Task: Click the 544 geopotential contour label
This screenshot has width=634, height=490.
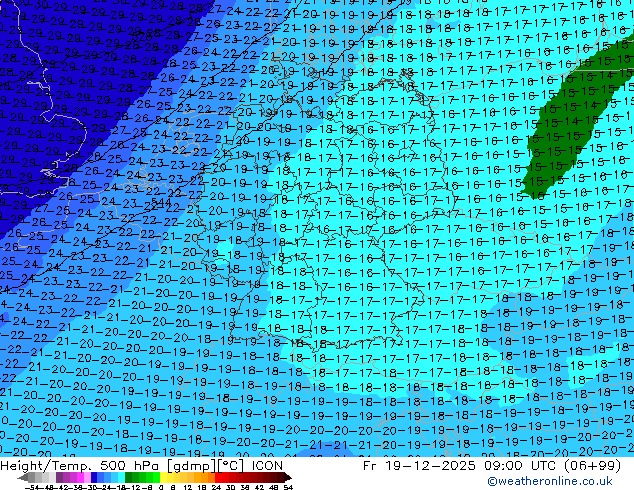Action: [x=161, y=201]
